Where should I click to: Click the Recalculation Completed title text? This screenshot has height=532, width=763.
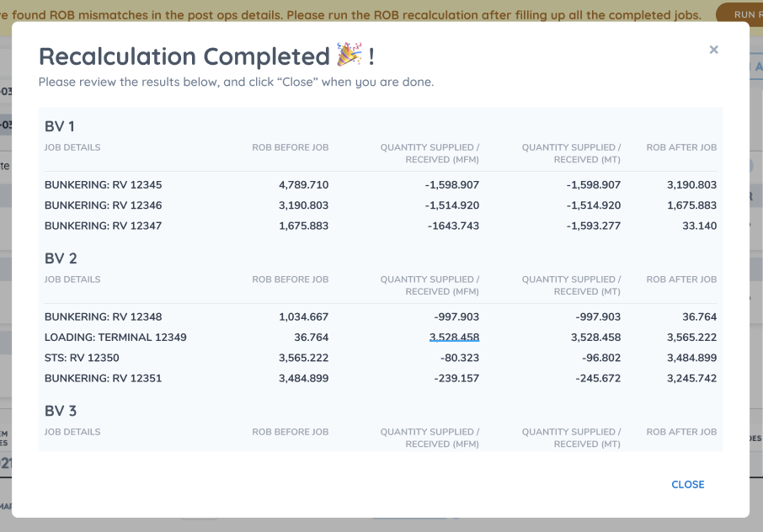[184, 56]
